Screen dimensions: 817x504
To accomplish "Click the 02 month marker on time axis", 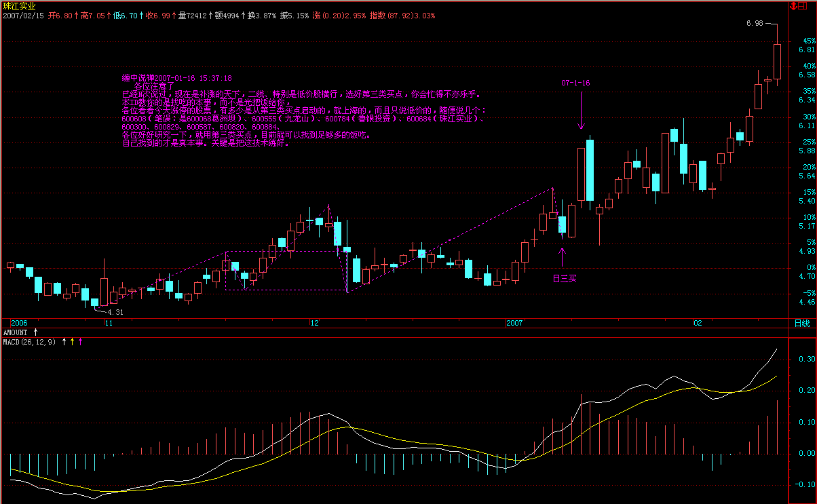I will [x=698, y=324].
